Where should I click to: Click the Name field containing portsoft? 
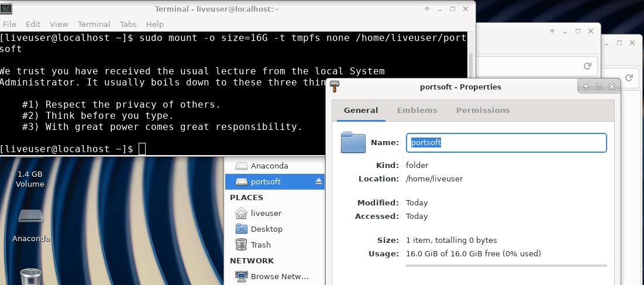coord(507,143)
